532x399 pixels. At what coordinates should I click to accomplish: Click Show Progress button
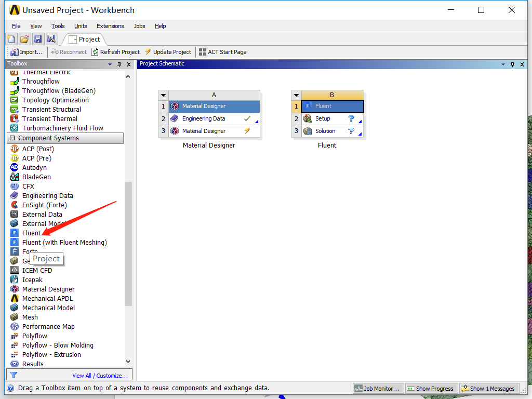[431, 389]
